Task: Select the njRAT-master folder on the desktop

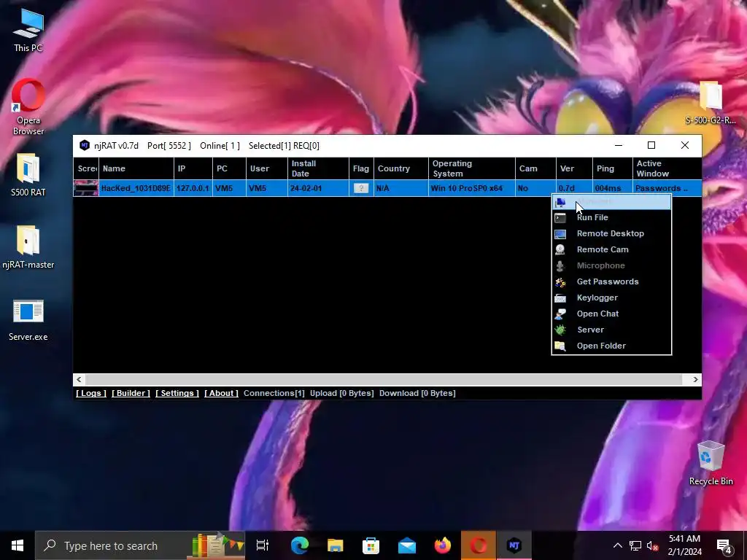Action: [x=28, y=247]
